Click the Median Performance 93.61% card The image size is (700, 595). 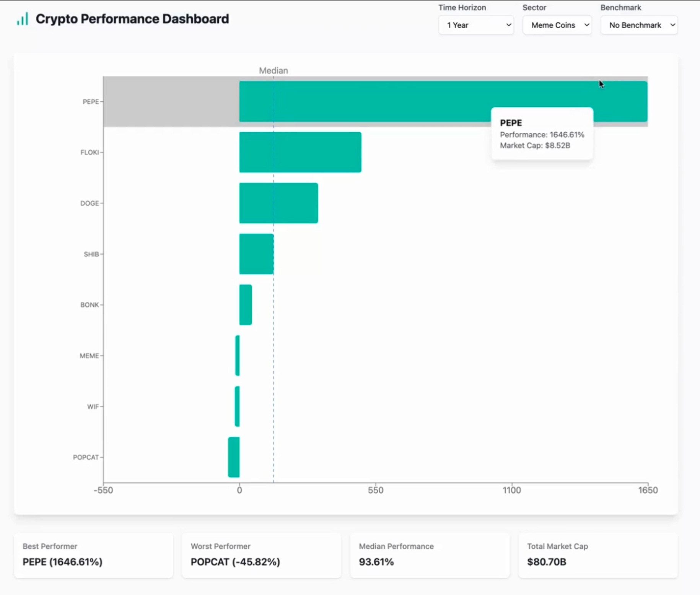coord(430,555)
